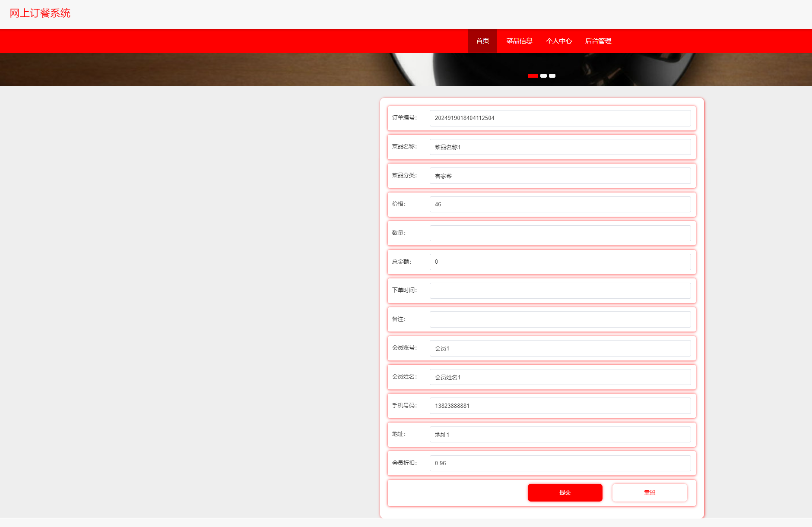The width and height of the screenshot is (812, 527).
Task: Open 个人中心 from the navigation bar
Action: tap(558, 41)
